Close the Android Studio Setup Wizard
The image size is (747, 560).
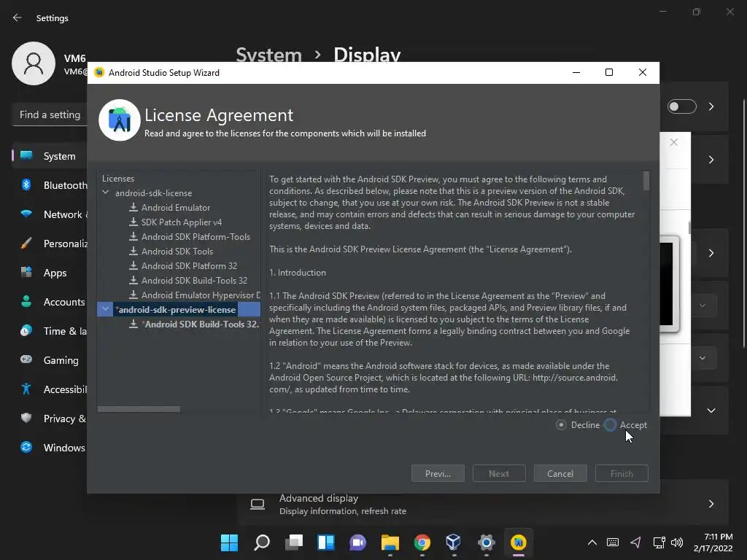tap(643, 72)
